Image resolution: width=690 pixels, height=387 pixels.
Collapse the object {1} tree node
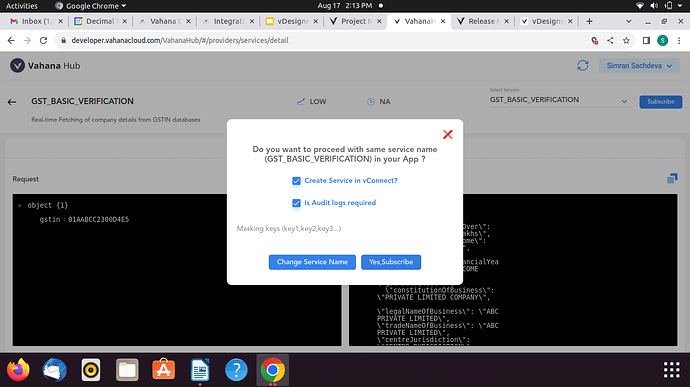[20, 206]
